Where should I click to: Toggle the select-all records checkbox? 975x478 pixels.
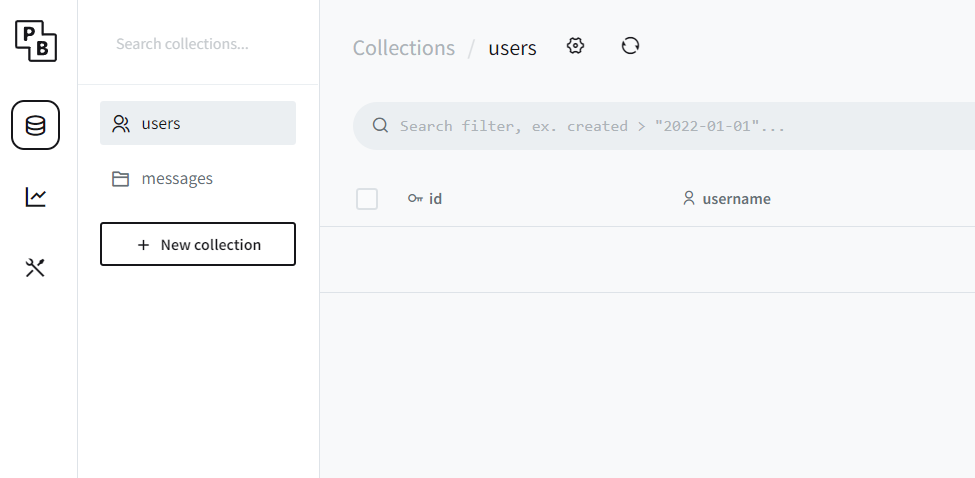(367, 199)
